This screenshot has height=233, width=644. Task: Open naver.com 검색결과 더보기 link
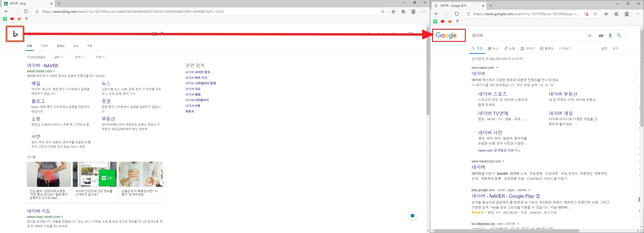click(x=499, y=150)
